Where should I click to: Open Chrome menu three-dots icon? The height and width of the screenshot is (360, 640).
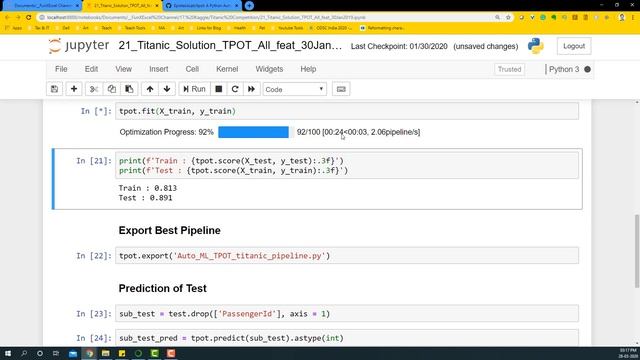633,18
